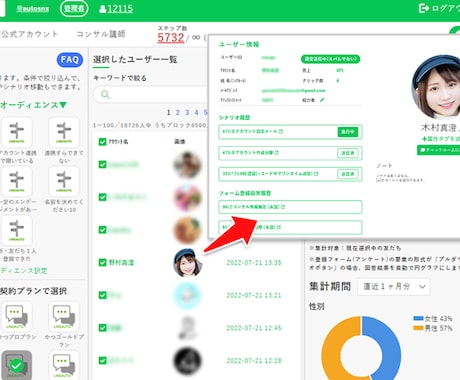The image size is (460, 380).
Task: Click the plus icon of 属性タグを追加
Action: [x=424, y=139]
